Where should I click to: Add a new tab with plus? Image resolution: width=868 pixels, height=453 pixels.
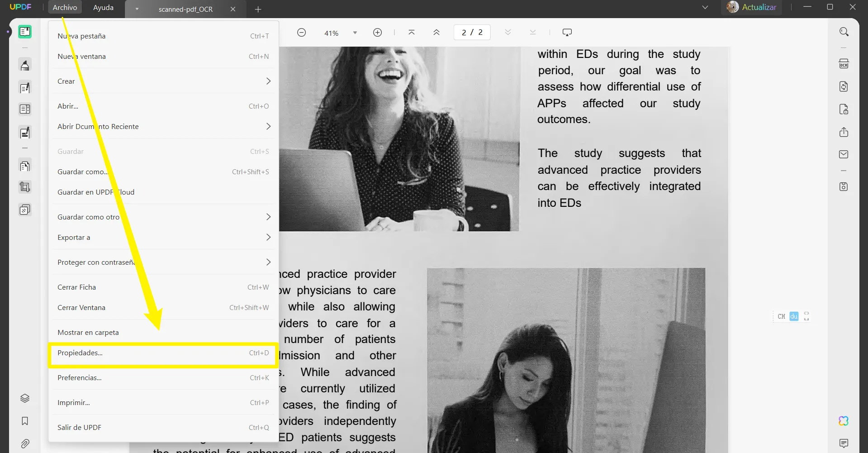(258, 9)
